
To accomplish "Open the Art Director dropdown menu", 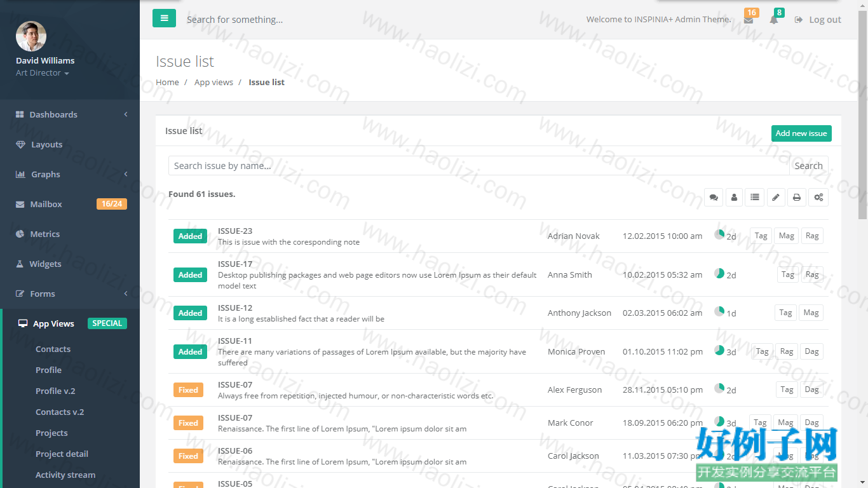I will (43, 72).
